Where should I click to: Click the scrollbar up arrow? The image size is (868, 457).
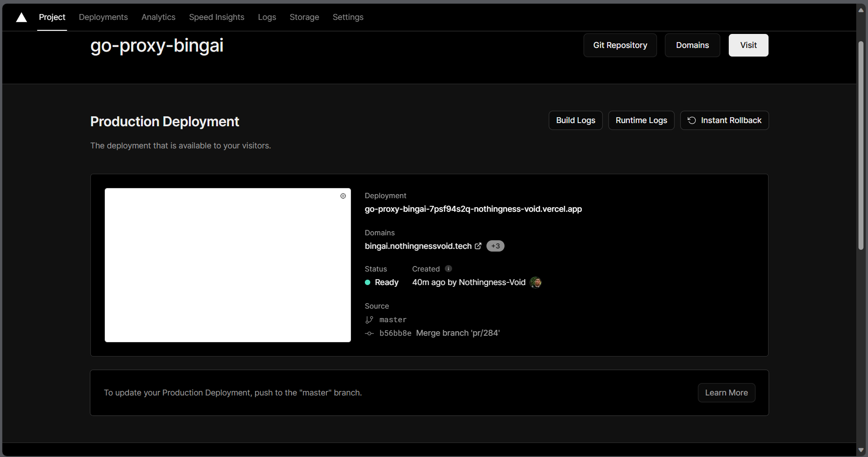[861, 10]
